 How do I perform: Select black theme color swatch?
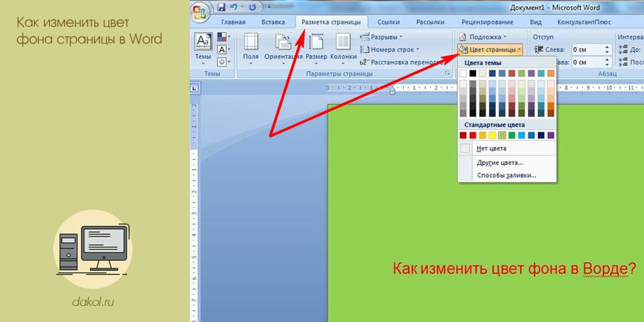coord(473,73)
